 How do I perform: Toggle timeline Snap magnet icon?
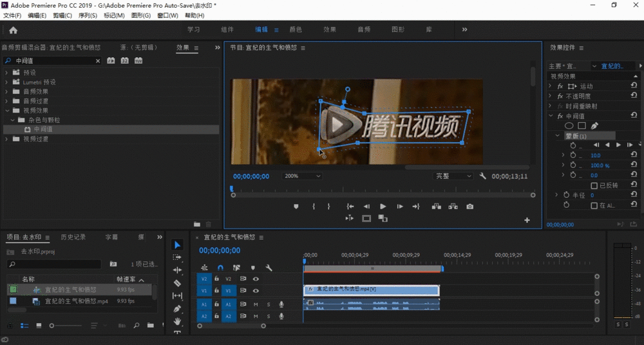tap(220, 267)
